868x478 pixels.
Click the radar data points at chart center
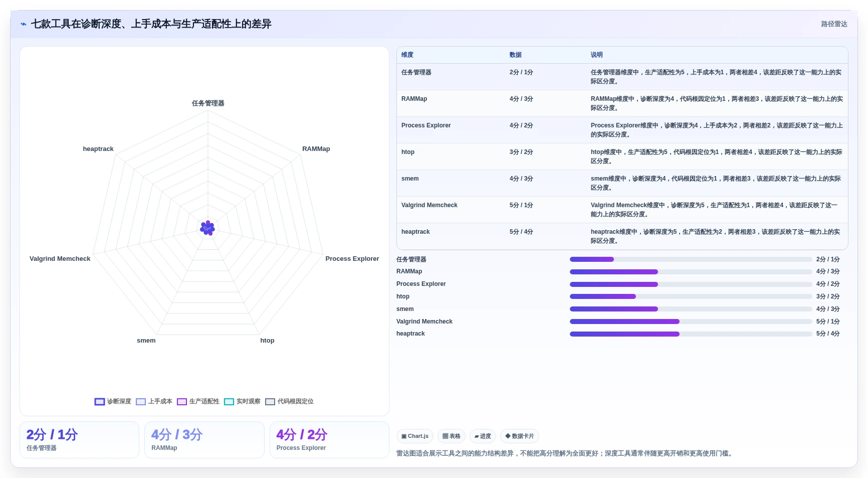click(207, 228)
